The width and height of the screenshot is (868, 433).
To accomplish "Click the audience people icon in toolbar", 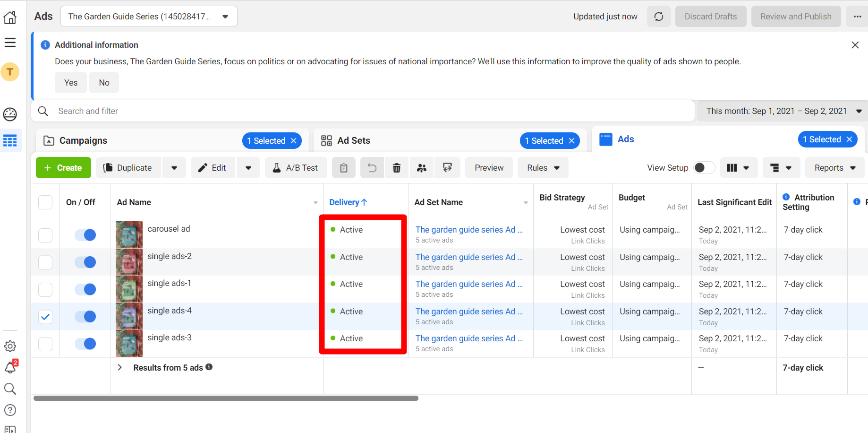I will point(422,168).
